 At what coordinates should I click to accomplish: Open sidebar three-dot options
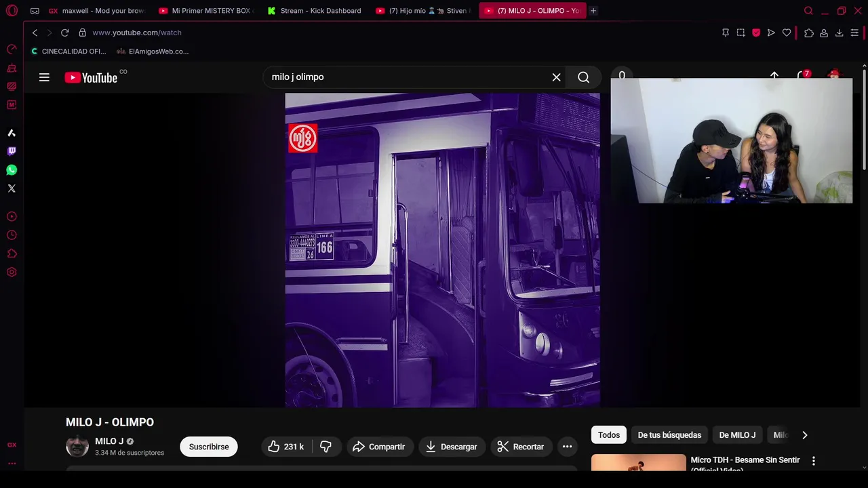tap(12, 464)
